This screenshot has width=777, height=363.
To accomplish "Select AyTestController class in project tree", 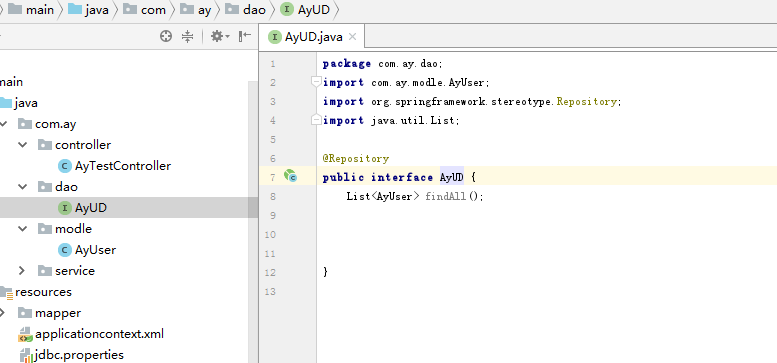I will tap(123, 166).
